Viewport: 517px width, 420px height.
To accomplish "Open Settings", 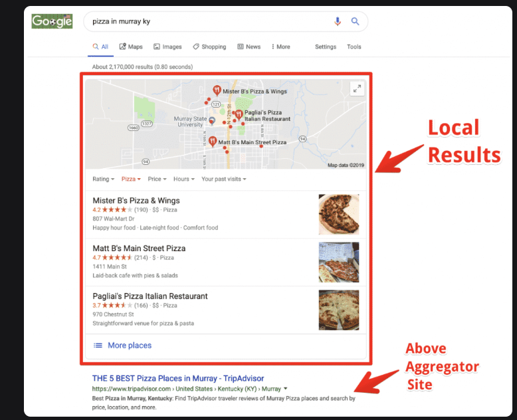I will pos(326,47).
